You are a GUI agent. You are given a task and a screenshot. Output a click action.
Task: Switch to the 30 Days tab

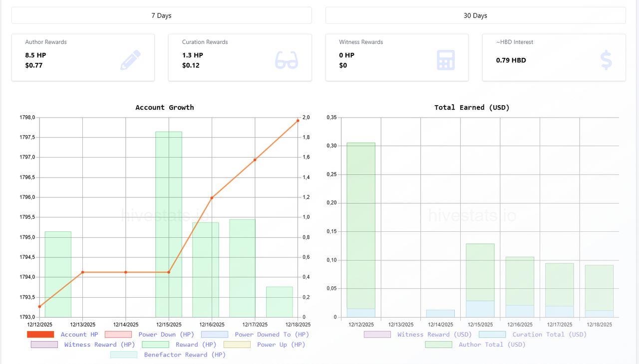(x=475, y=15)
